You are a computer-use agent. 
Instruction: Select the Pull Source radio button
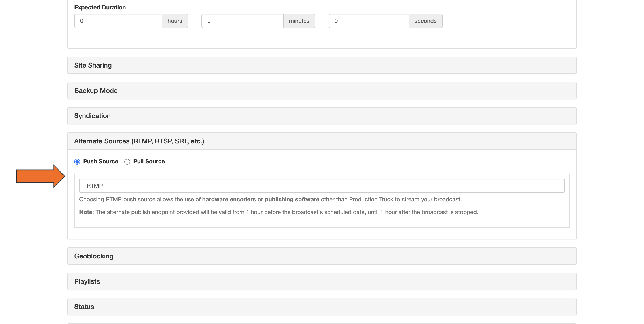click(x=127, y=161)
